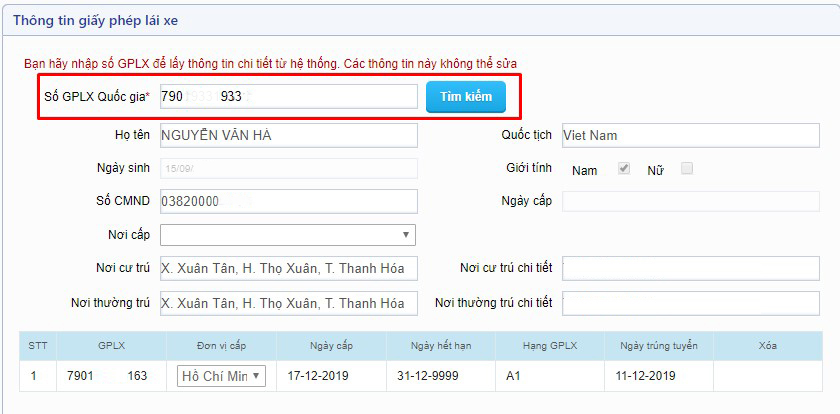
Task: Open the Nơi cấp dropdown
Action: 287,234
